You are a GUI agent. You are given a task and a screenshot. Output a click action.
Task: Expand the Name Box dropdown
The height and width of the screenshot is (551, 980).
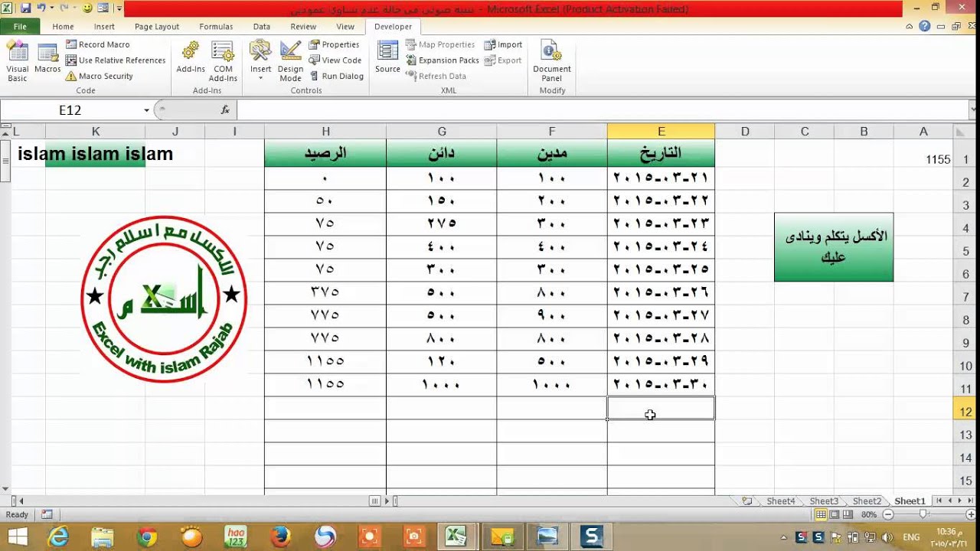[x=146, y=110]
